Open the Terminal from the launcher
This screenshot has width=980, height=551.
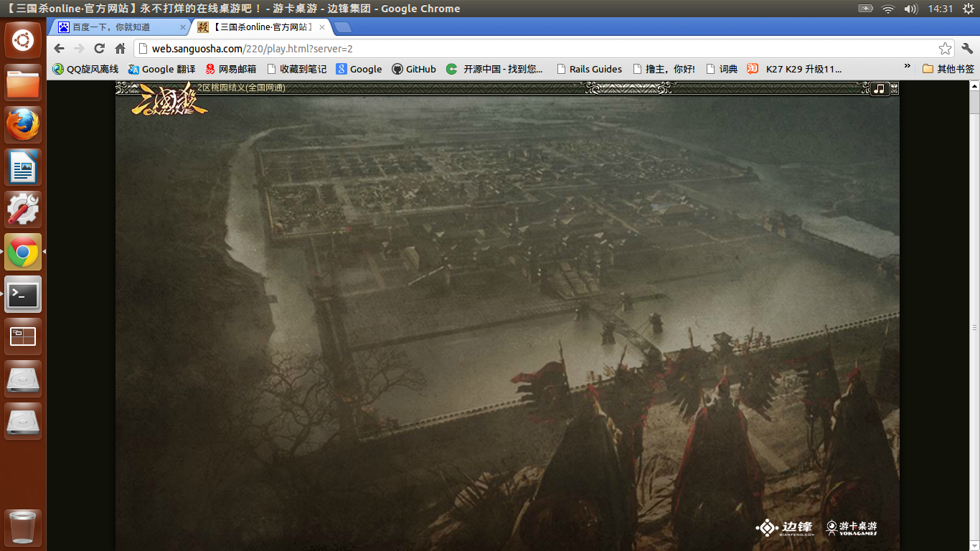click(x=23, y=294)
